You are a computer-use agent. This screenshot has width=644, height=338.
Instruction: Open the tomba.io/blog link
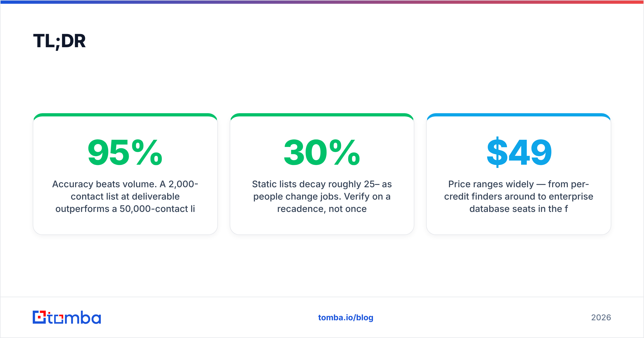346,318
